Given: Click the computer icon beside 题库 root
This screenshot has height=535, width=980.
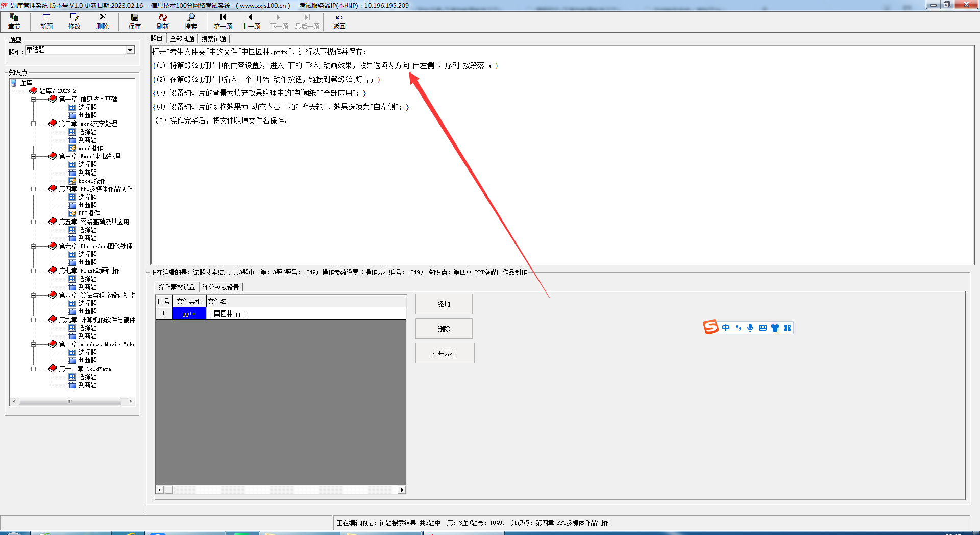Looking at the screenshot, I should (14, 83).
